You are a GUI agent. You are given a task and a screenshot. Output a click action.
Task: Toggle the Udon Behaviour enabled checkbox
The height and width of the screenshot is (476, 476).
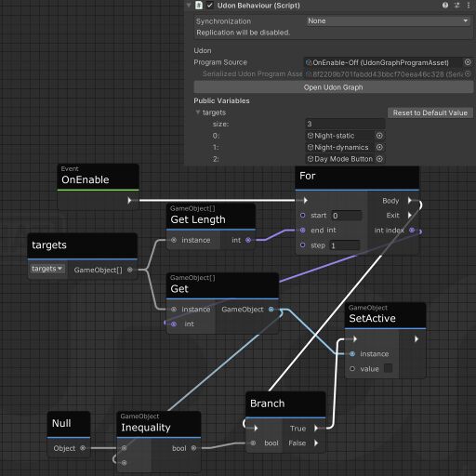pyautogui.click(x=210, y=6)
